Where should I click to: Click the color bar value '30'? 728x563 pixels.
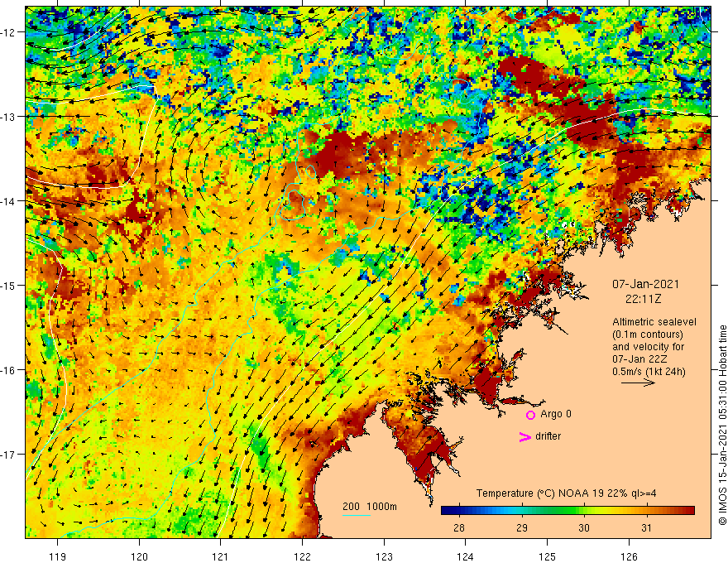[x=584, y=527]
